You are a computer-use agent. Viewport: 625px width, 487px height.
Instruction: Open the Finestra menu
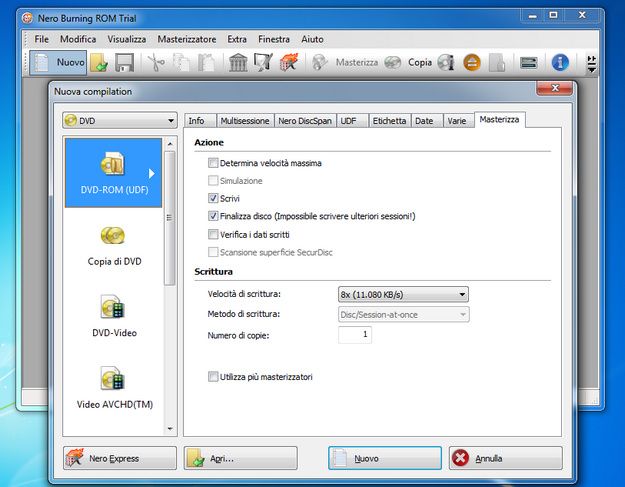[x=274, y=39]
